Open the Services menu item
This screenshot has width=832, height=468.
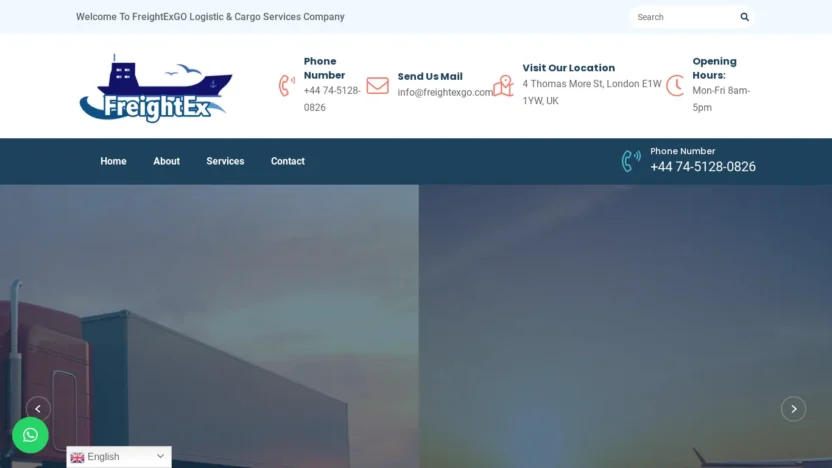pyautogui.click(x=225, y=161)
